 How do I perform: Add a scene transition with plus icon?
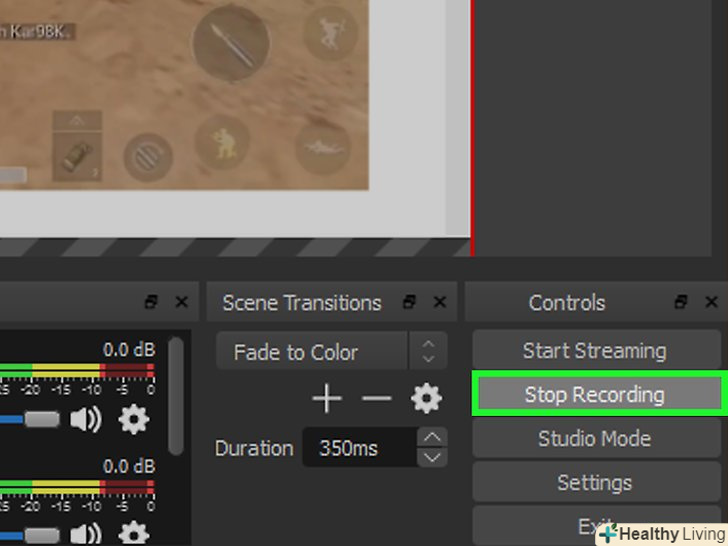[x=327, y=398]
